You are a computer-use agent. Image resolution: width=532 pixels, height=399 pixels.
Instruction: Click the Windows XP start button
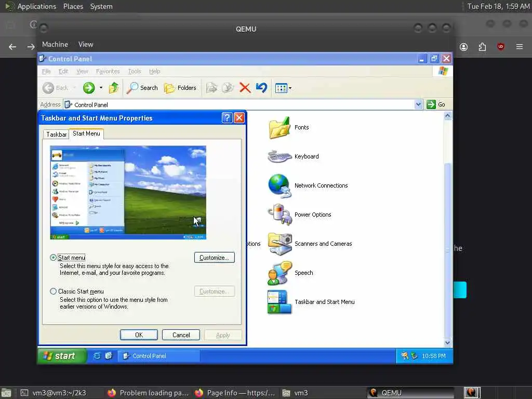click(61, 356)
